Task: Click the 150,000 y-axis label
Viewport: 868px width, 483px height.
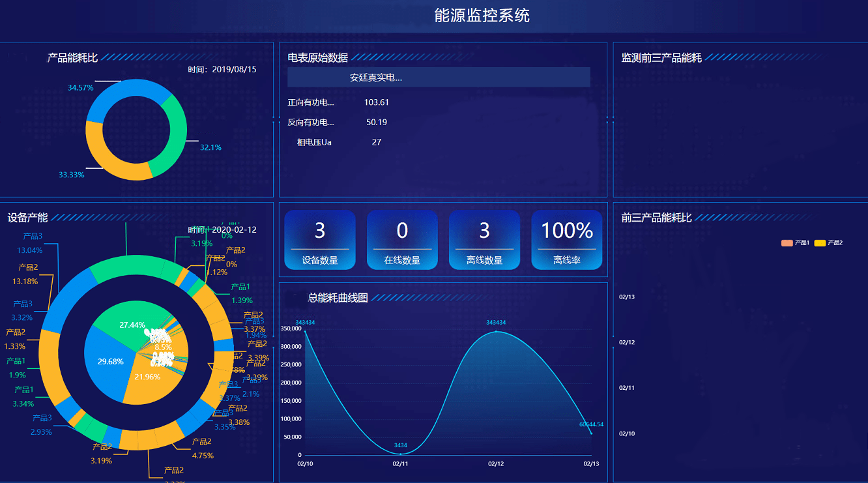Action: pyautogui.click(x=291, y=400)
